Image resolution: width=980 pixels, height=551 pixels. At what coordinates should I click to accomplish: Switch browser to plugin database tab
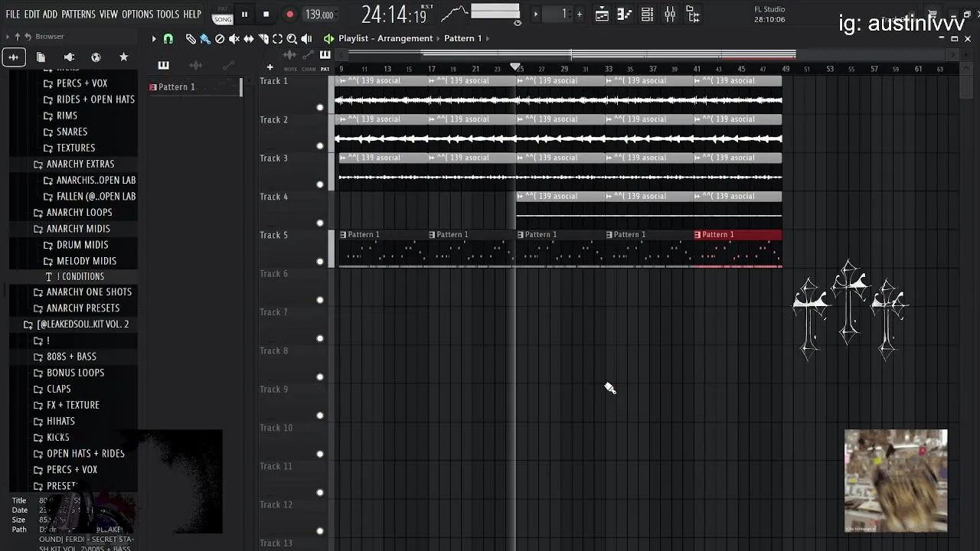coord(69,57)
